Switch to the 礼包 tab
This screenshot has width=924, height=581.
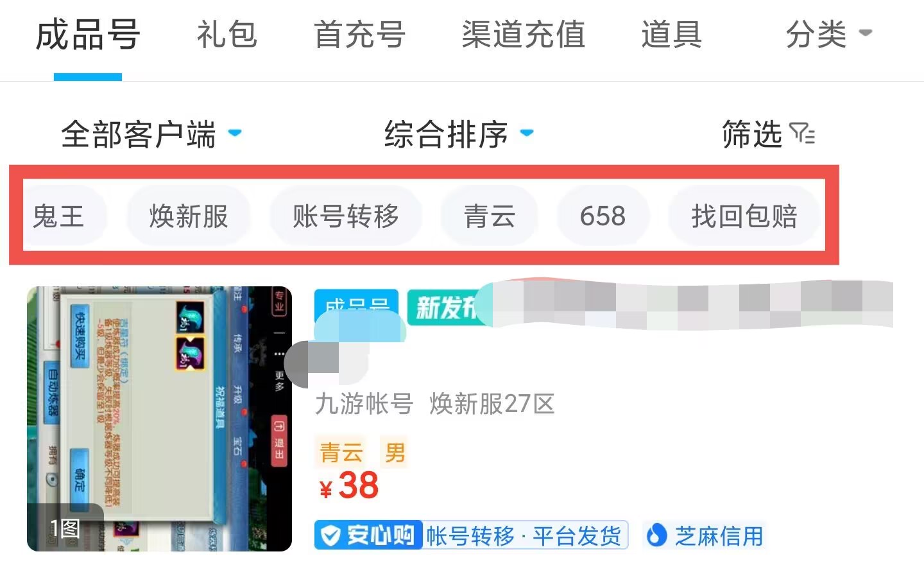tap(227, 34)
